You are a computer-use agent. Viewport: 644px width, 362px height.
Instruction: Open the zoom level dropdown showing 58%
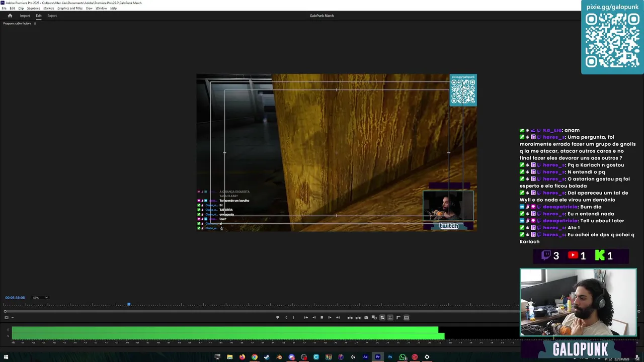pos(40,298)
